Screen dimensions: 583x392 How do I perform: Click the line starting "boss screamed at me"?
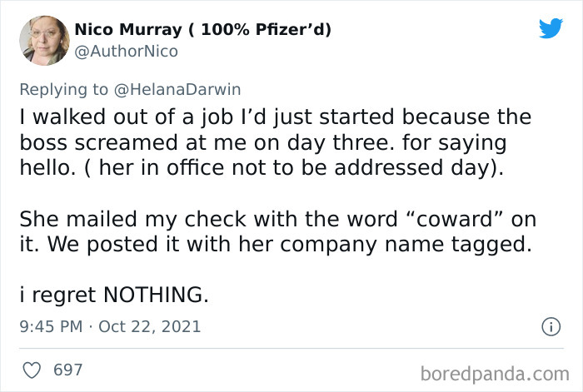coord(263,141)
